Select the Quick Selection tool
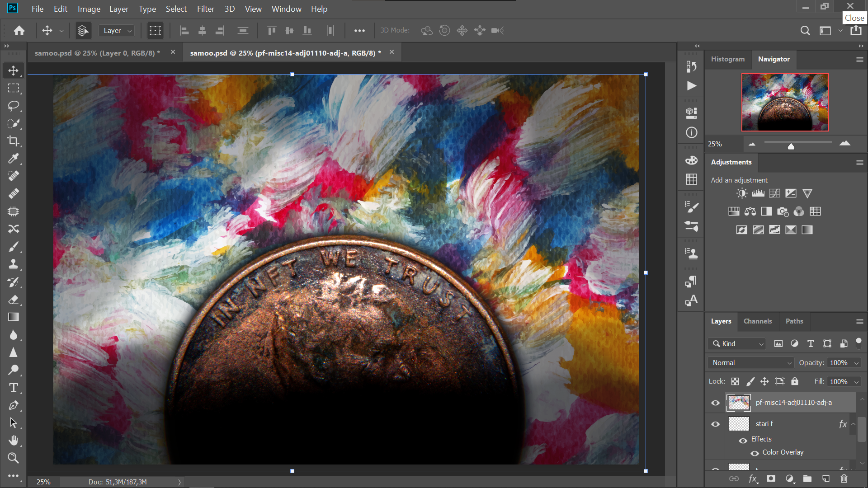Image resolution: width=868 pixels, height=488 pixels. tap(13, 123)
